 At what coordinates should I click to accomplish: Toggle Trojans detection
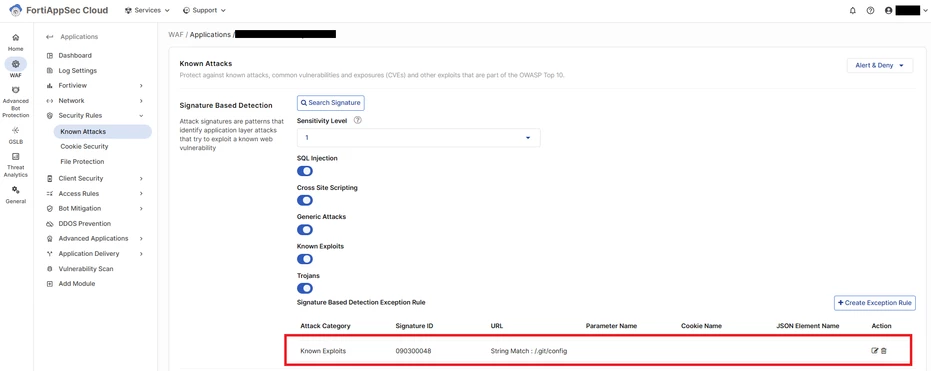[305, 288]
